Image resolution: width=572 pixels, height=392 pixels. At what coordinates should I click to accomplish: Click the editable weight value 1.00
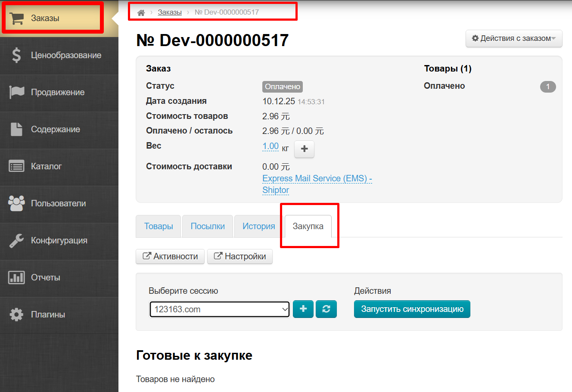[270, 146]
